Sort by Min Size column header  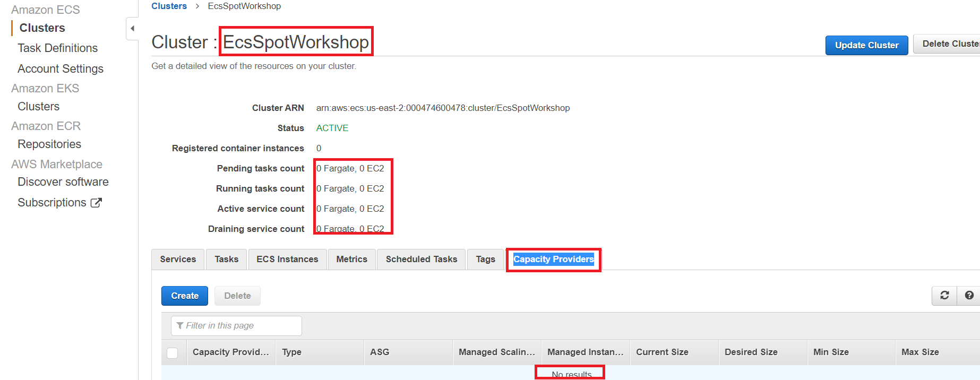(x=852, y=352)
